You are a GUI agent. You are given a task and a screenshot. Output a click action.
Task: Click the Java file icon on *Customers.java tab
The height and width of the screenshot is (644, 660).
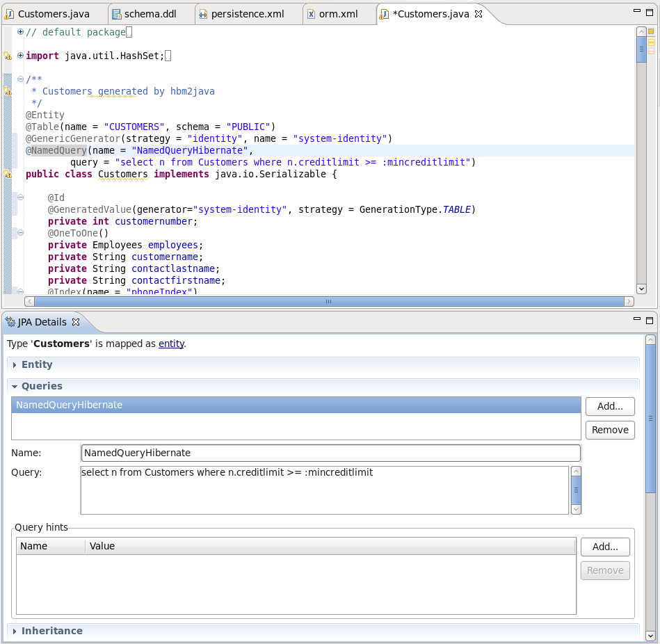(x=383, y=13)
